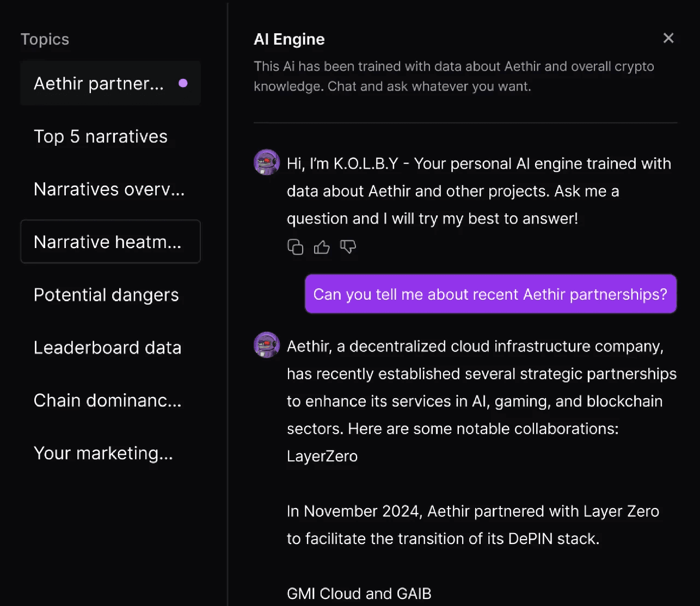Click K.O.L.B.Y avatar beside the Aethir partnerships answer
Screen dimensions: 700x606
[267, 345]
